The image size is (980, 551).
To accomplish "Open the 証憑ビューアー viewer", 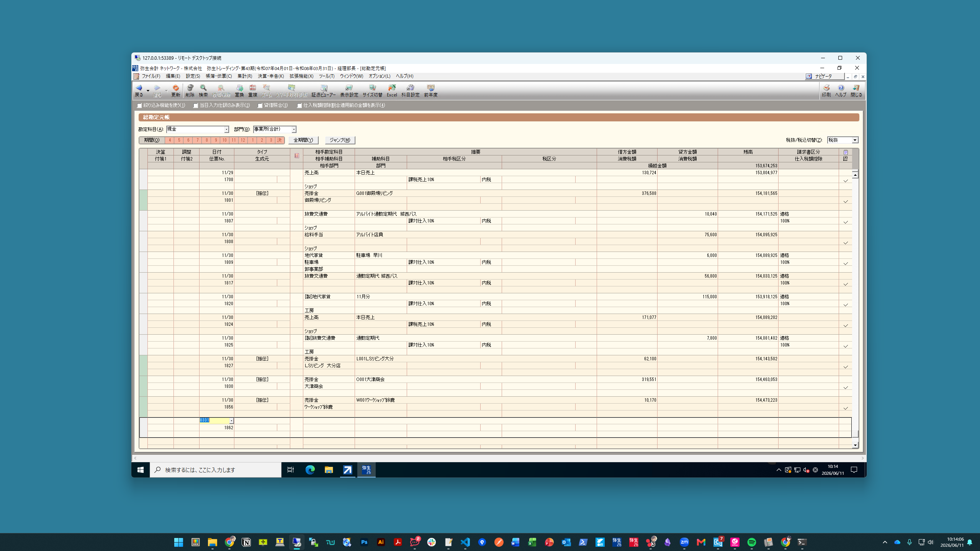I will point(324,90).
